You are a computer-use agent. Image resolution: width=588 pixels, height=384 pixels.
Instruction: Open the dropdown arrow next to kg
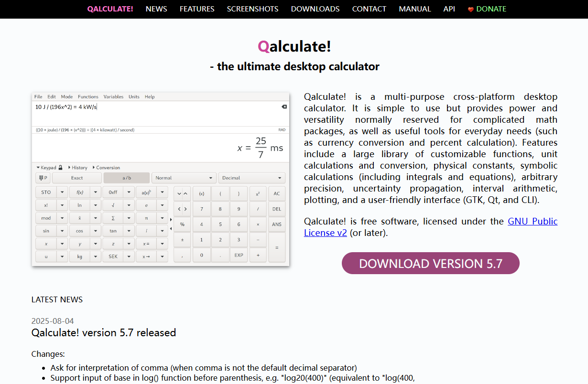click(96, 256)
